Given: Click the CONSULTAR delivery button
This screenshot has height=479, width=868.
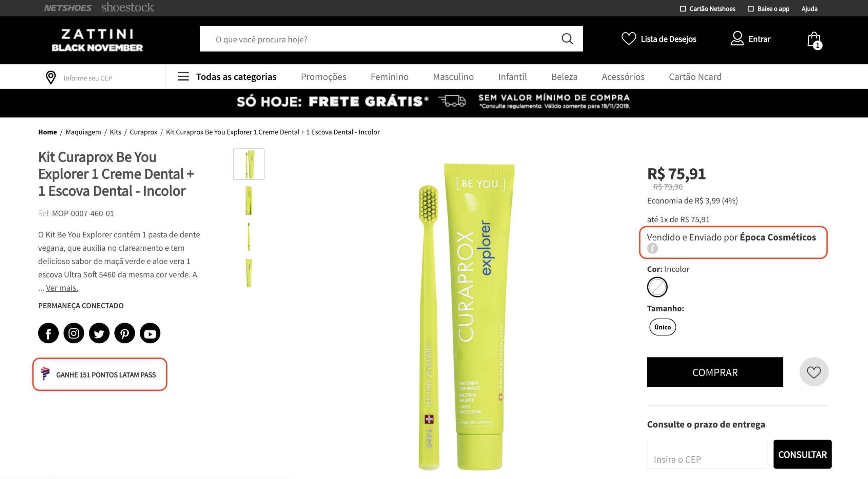Looking at the screenshot, I should (x=802, y=455).
